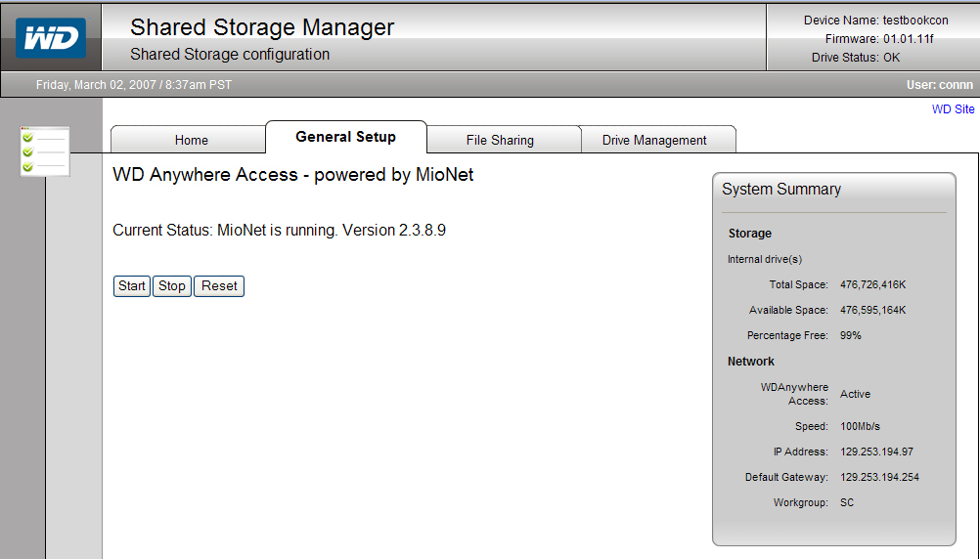980x559 pixels.
Task: Switch to the File Sharing tab
Action: coord(500,140)
